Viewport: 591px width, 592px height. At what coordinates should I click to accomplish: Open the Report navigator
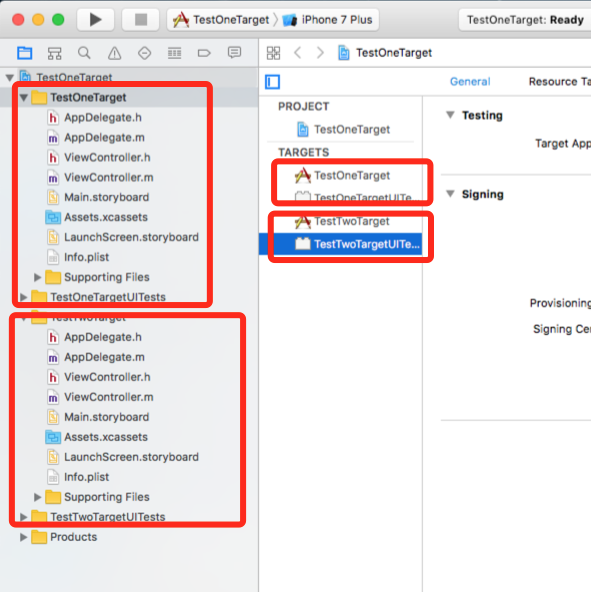click(234, 53)
